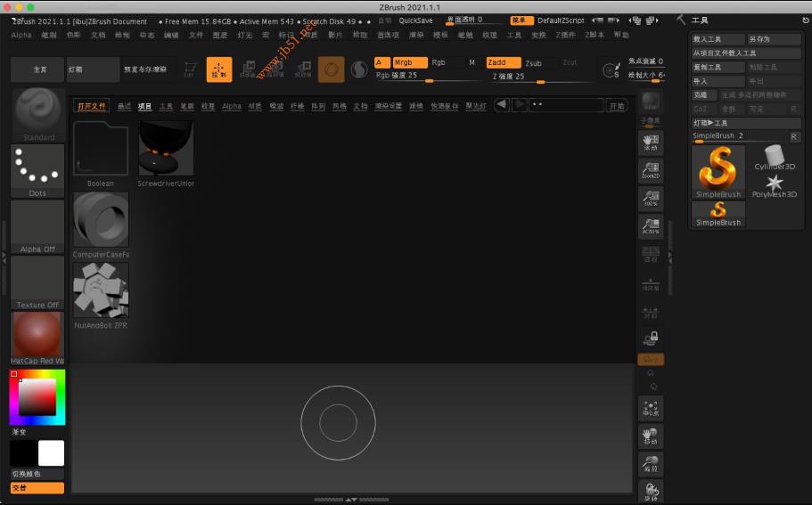
Task: Toggle the A color mode button
Action: pos(382,62)
